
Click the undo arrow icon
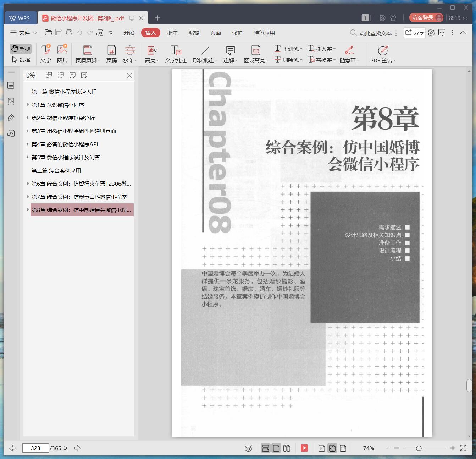pyautogui.click(x=79, y=33)
